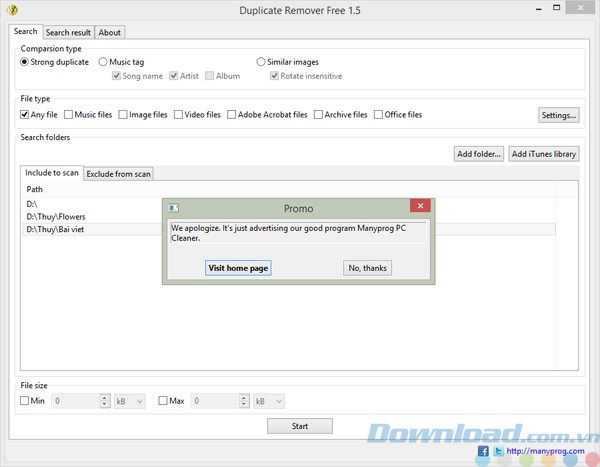Open the Min size kB unit dropdown
Image resolution: width=600 pixels, height=467 pixels.
click(x=131, y=401)
